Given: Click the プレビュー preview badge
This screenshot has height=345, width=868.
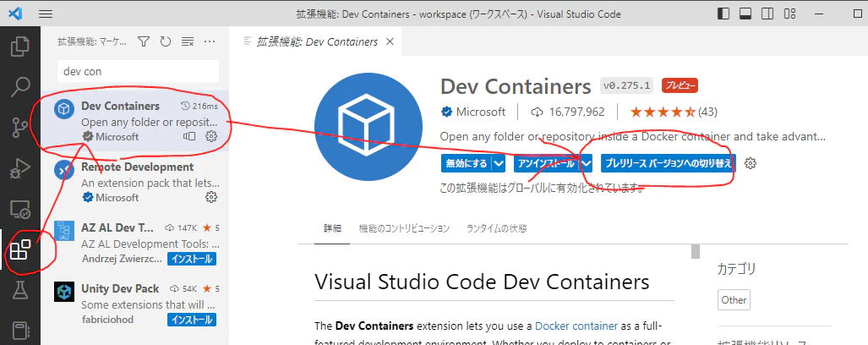Looking at the screenshot, I should 679,86.
